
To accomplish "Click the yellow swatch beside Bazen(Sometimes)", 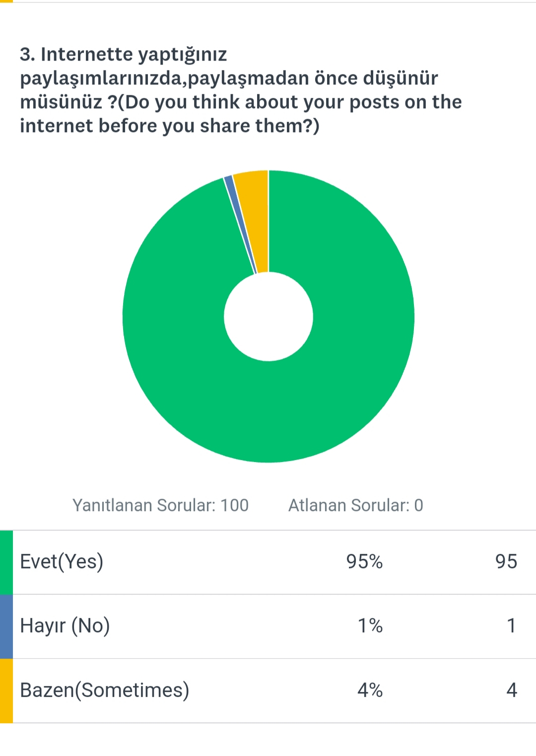I will click(6, 690).
